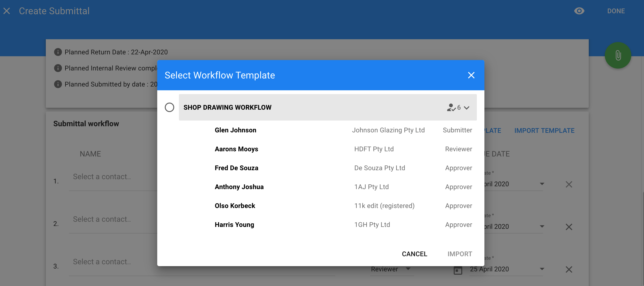
Task: Click the DONE button
Action: click(616, 11)
